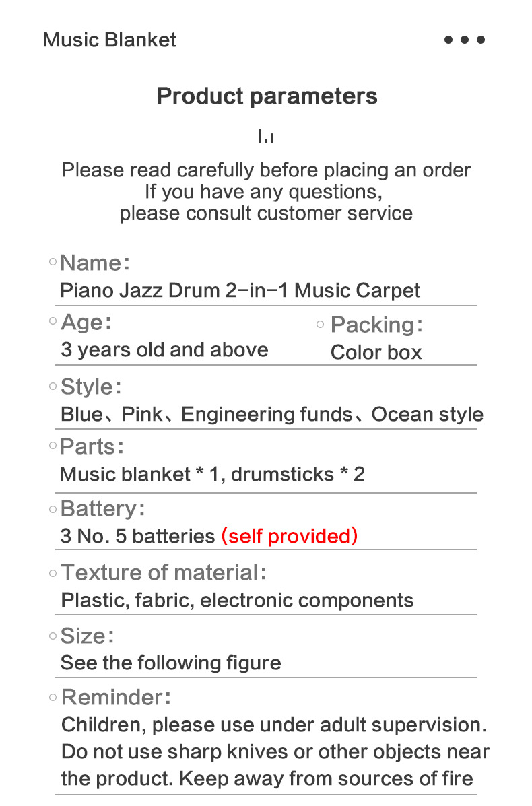
Task: Click the circle bullet beside Reminder
Action: point(53,697)
